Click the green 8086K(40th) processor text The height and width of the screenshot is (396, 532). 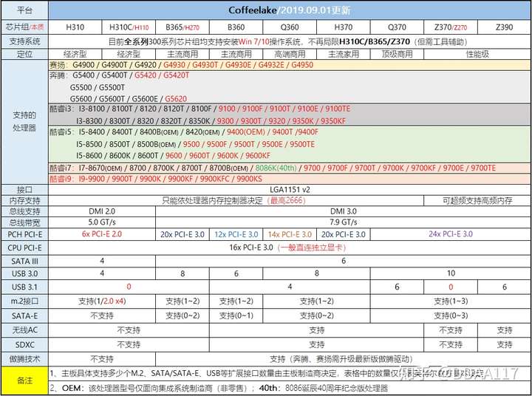(276, 168)
